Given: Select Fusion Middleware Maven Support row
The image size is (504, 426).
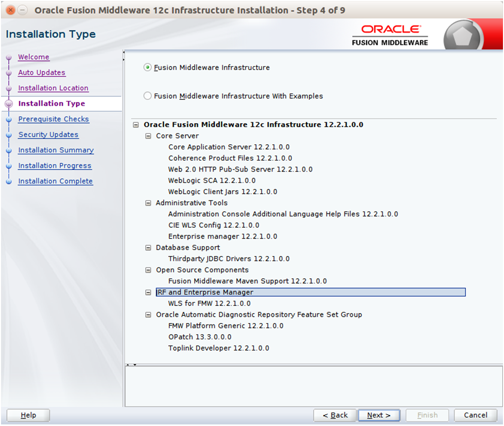Looking at the screenshot, I should (x=248, y=281).
